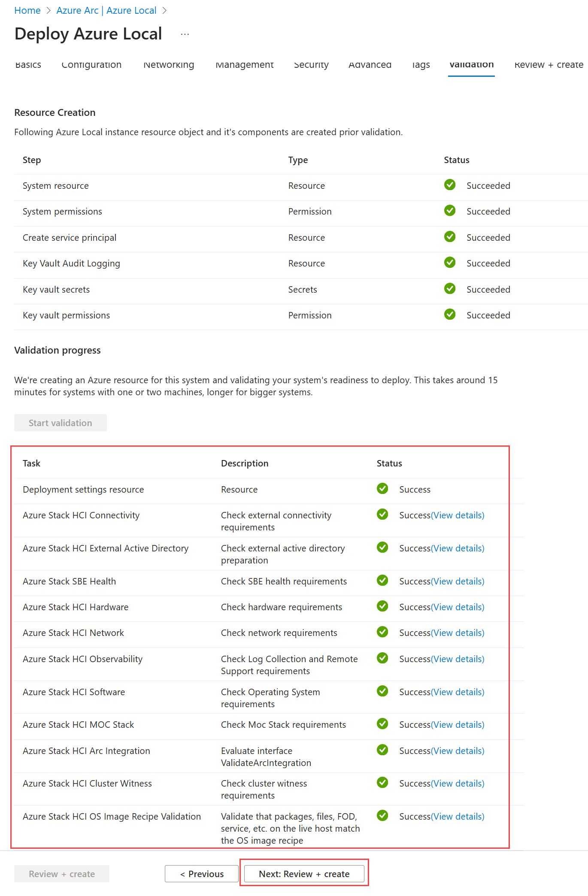The height and width of the screenshot is (896, 588).
Task: Click the Key vault secrets succeeded checkmark icon
Action: (x=449, y=289)
